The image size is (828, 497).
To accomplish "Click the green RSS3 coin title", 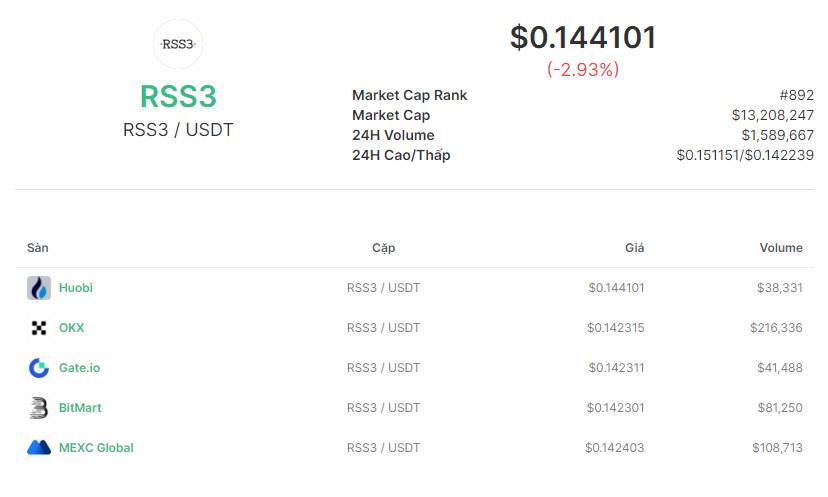I will 178,97.
